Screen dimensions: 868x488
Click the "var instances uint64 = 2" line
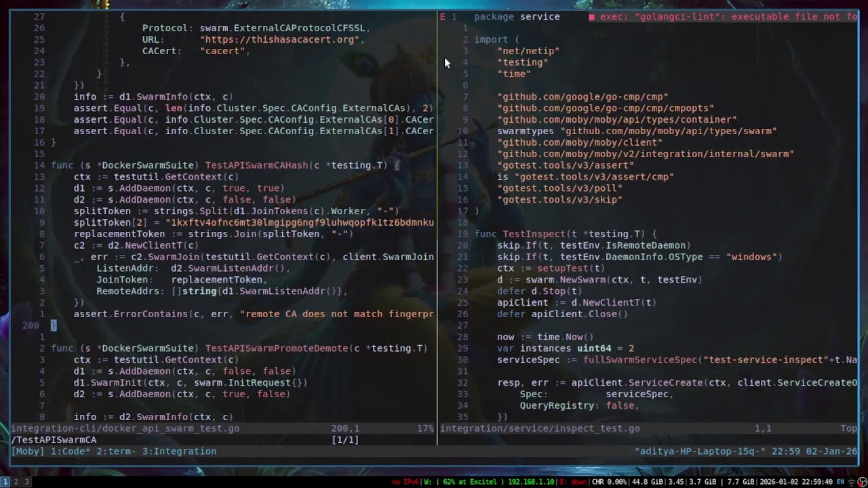point(566,348)
